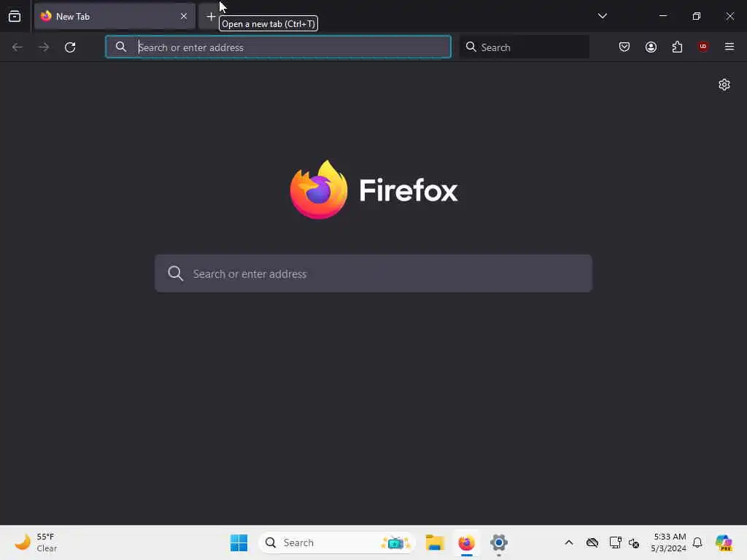Open the Extensions puzzle icon
This screenshot has height=560, width=747.
point(677,47)
